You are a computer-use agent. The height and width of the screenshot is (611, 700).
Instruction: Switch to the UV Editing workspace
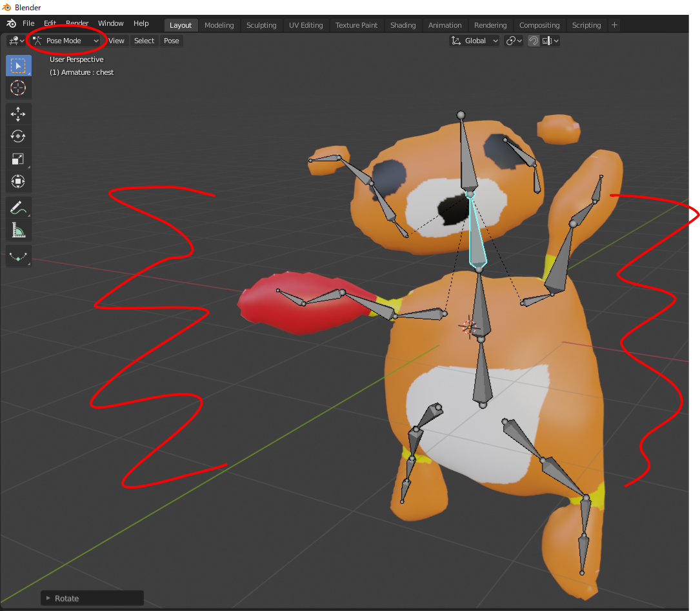click(x=306, y=25)
